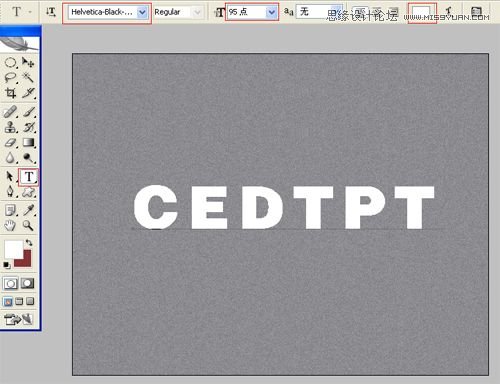Select the Clone Stamp tool

[11, 127]
